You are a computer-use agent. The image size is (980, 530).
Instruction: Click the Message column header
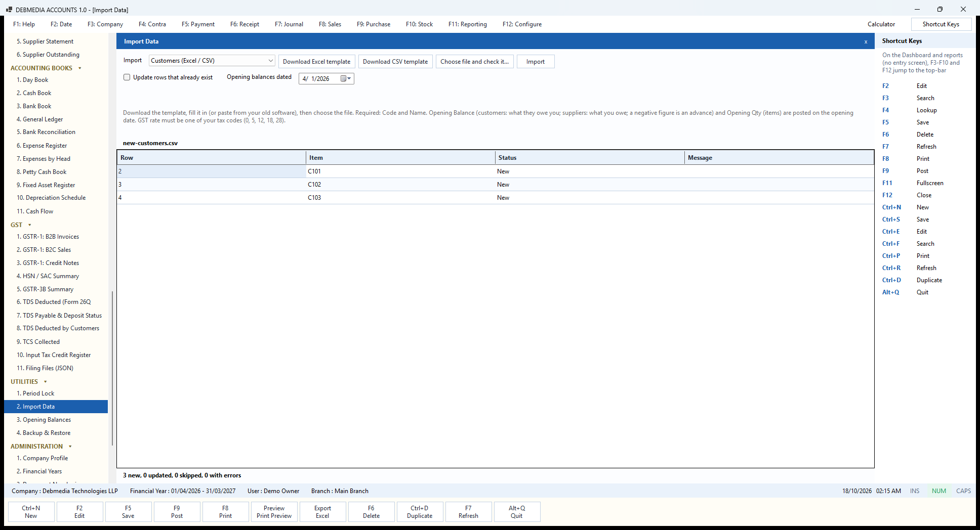(x=779, y=158)
